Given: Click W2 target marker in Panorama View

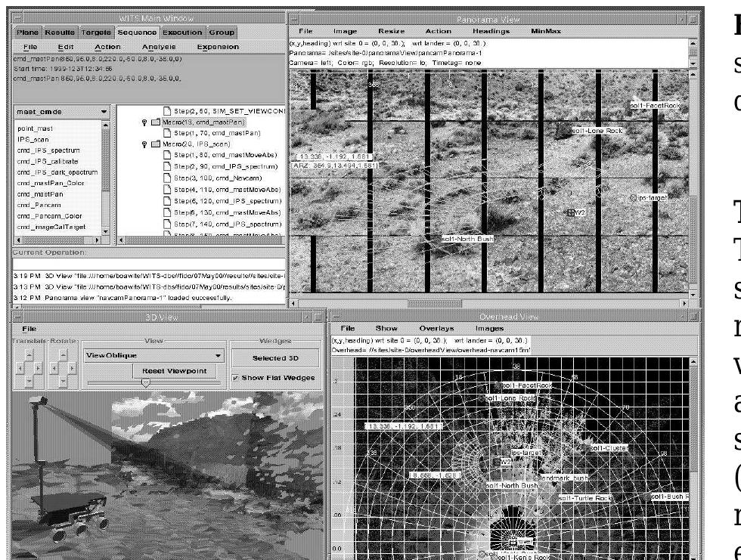Looking at the screenshot, I should click(571, 213).
